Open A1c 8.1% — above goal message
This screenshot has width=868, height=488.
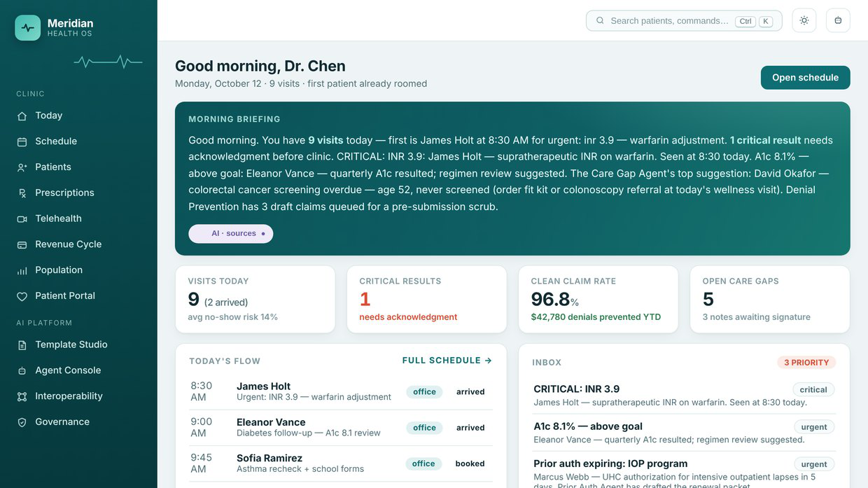(684, 433)
